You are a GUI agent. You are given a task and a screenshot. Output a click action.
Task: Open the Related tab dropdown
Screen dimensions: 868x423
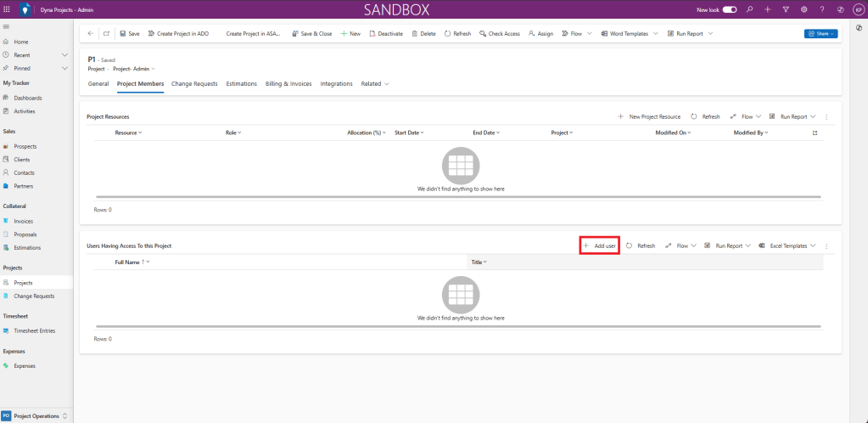[x=375, y=84]
